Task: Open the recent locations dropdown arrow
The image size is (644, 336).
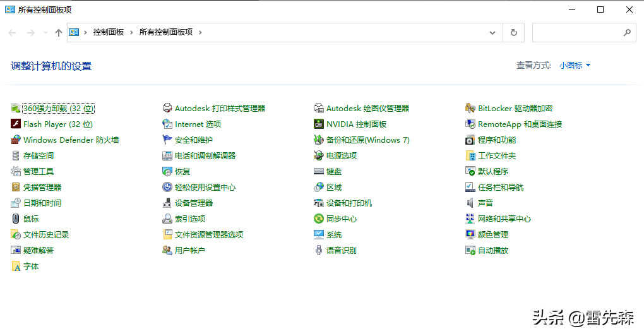Action: (x=45, y=32)
